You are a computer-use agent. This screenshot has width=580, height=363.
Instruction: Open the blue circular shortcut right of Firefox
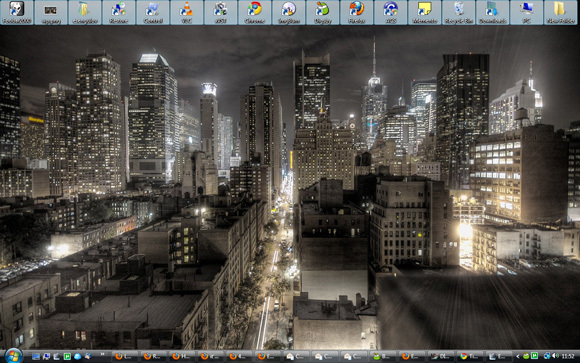(x=391, y=12)
